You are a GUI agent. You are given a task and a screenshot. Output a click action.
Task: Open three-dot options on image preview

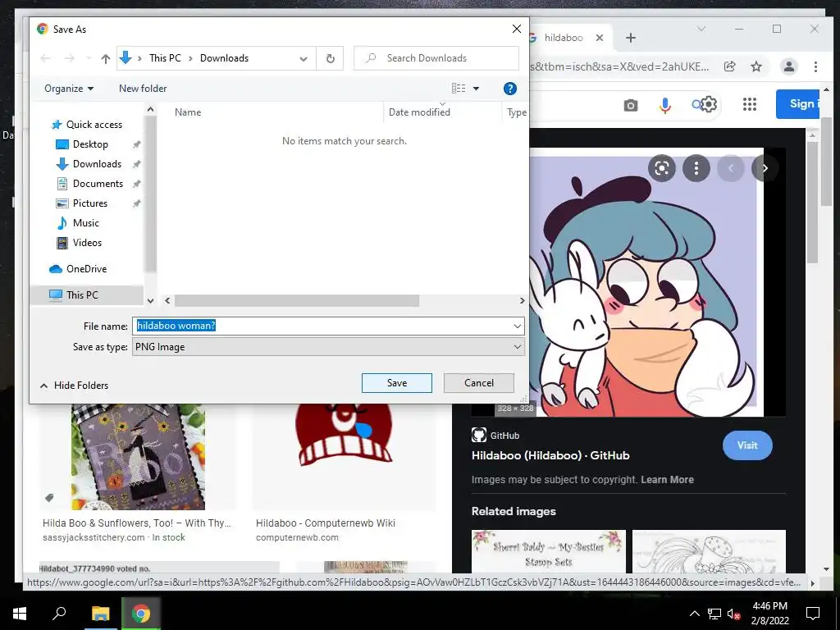(696, 168)
